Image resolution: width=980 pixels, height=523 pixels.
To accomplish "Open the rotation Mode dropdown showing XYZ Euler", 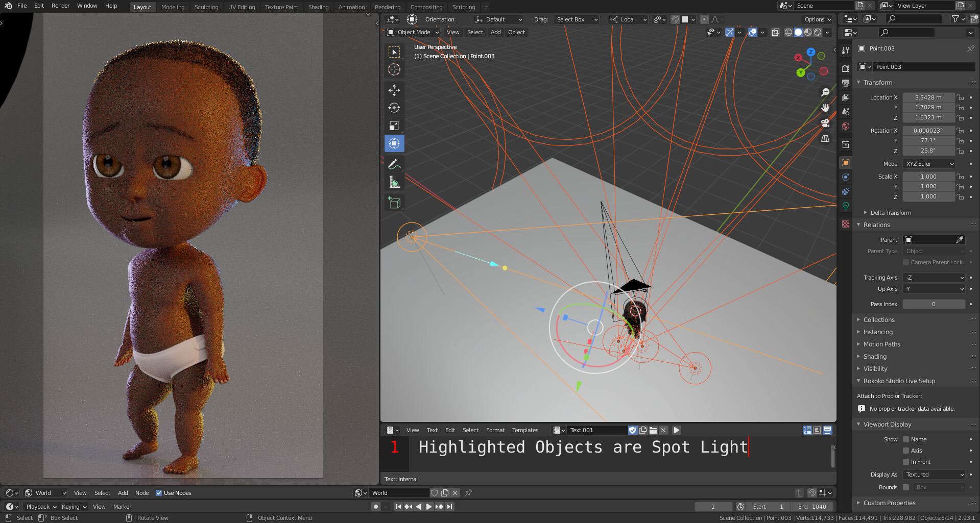I will pyautogui.click(x=928, y=164).
